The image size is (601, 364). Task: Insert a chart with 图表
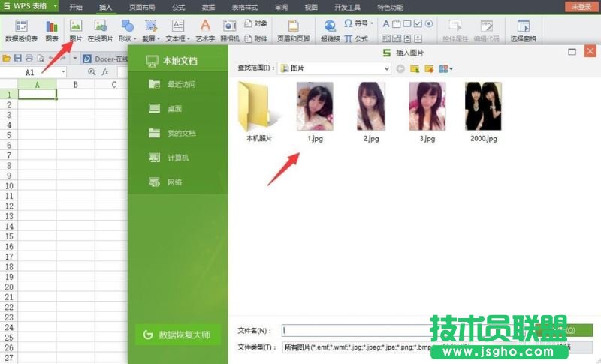[52, 30]
